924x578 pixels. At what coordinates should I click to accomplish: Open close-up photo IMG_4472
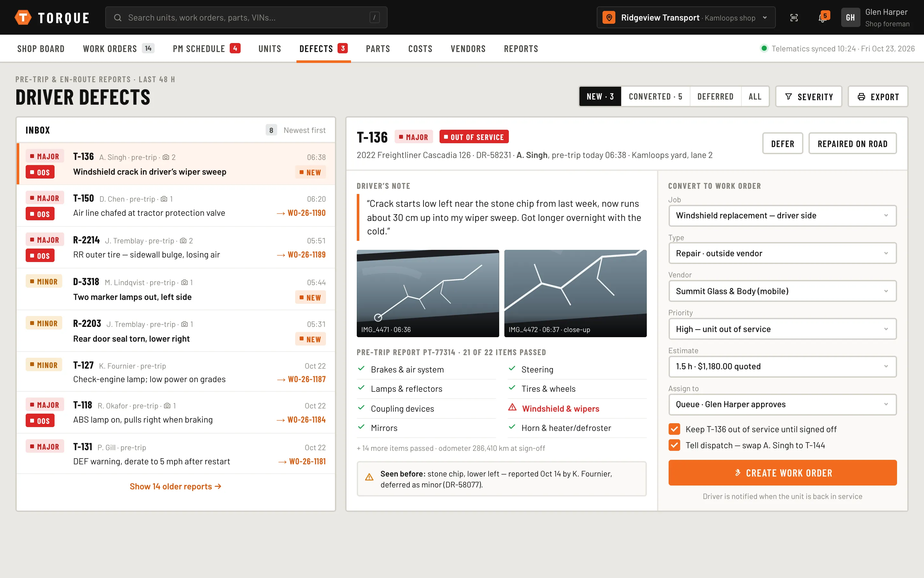click(x=575, y=293)
